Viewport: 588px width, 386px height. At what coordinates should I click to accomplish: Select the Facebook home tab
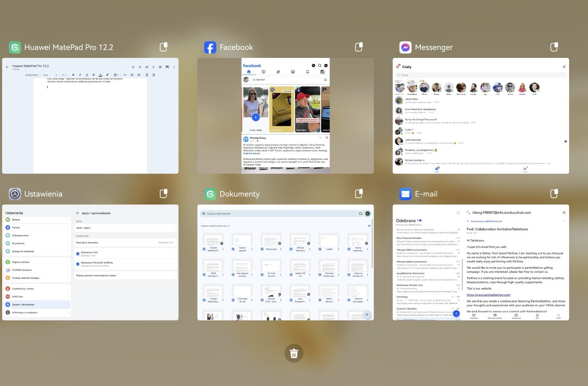point(249,72)
